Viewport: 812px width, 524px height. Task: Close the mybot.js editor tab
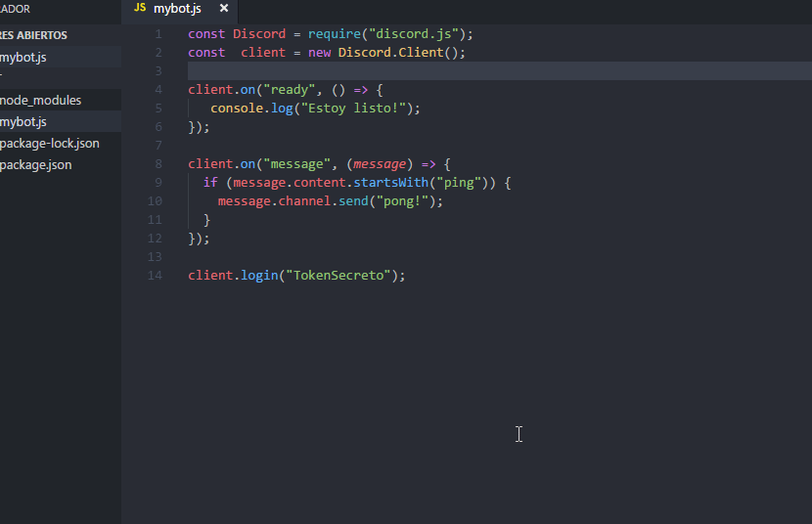[x=223, y=9]
